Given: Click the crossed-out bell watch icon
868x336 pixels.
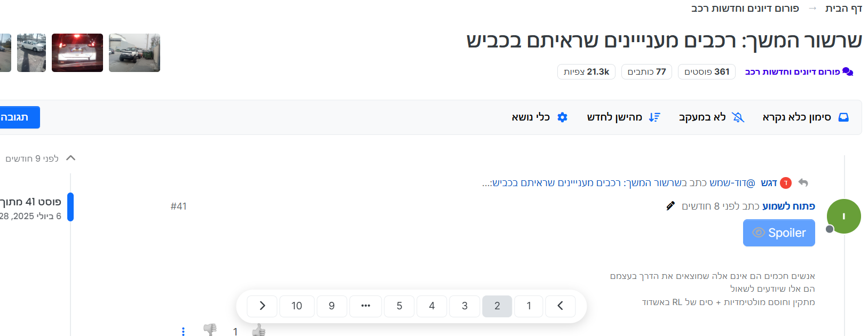Looking at the screenshot, I should click(x=738, y=117).
